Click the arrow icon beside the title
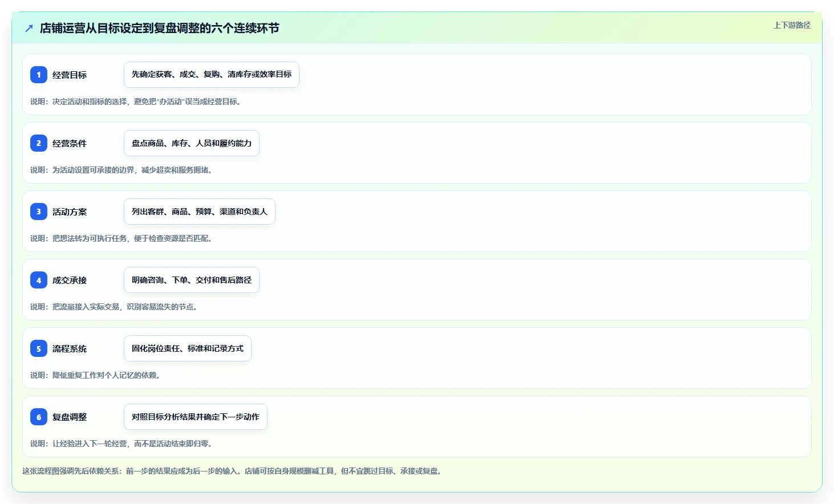834x504 pixels. [29, 28]
